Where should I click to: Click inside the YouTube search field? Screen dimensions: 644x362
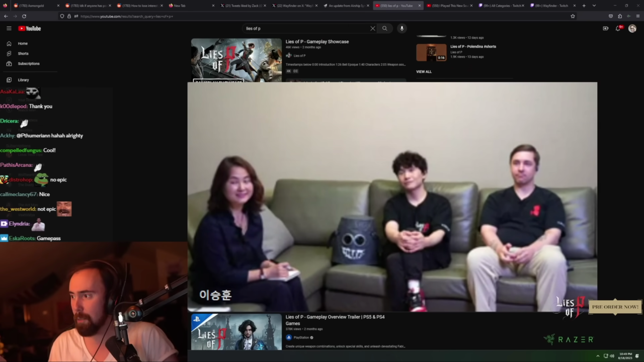pos(306,29)
